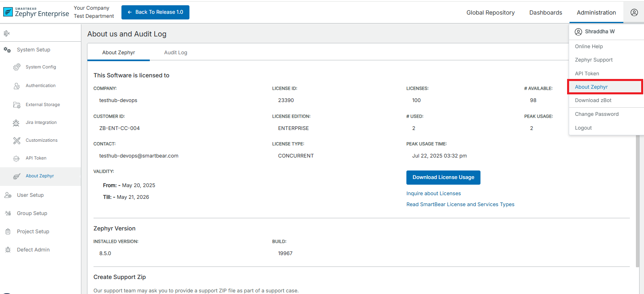Open the Inquire about Licenses link

click(434, 194)
